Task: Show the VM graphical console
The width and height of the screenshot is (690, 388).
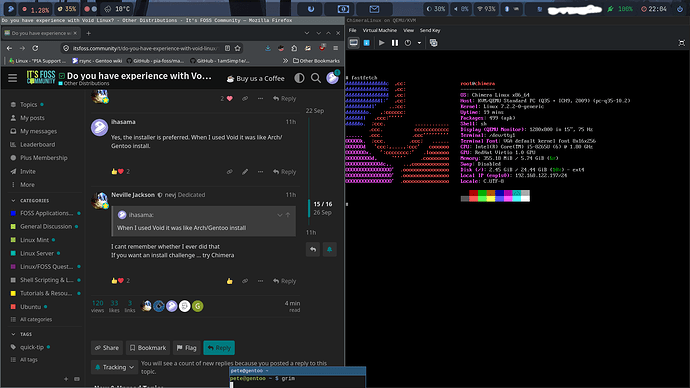Action: point(353,43)
